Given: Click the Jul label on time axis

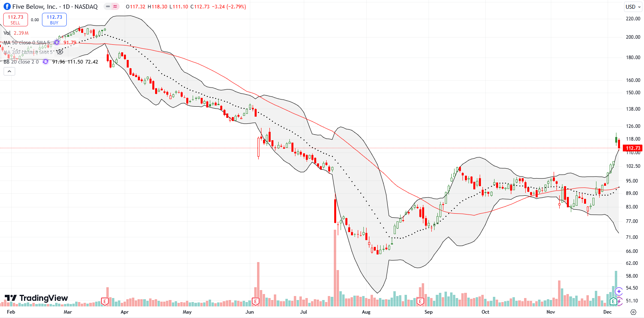Looking at the screenshot, I should 303,312.
